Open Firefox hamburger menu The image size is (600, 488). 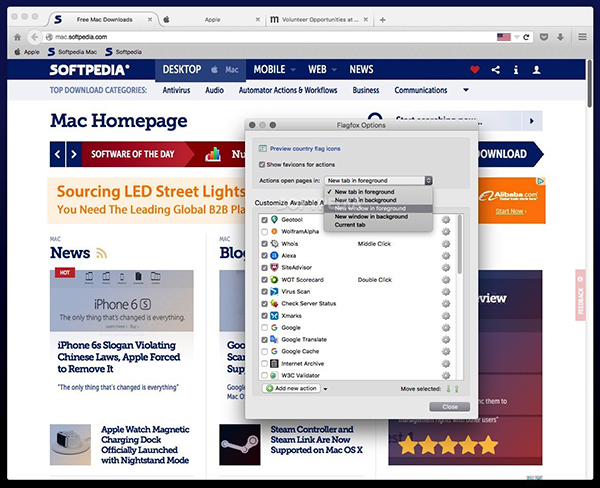tap(582, 37)
